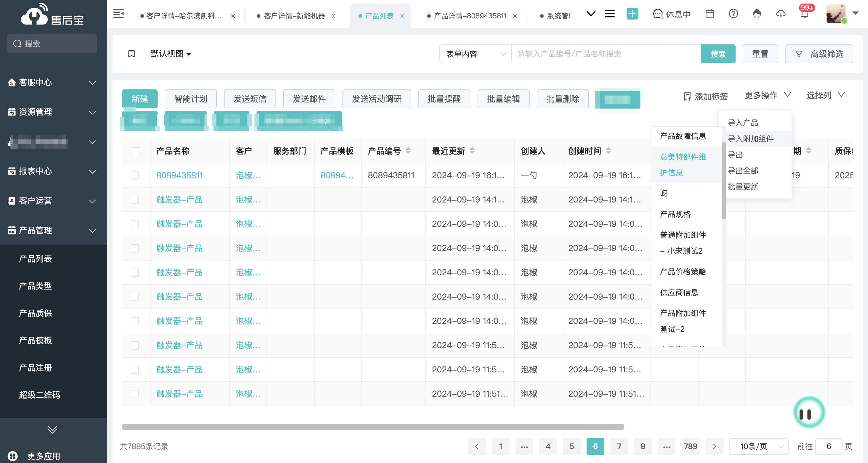Show more tabs with dropdown chevron
Screen dimensions: 868x463
pos(591,14)
